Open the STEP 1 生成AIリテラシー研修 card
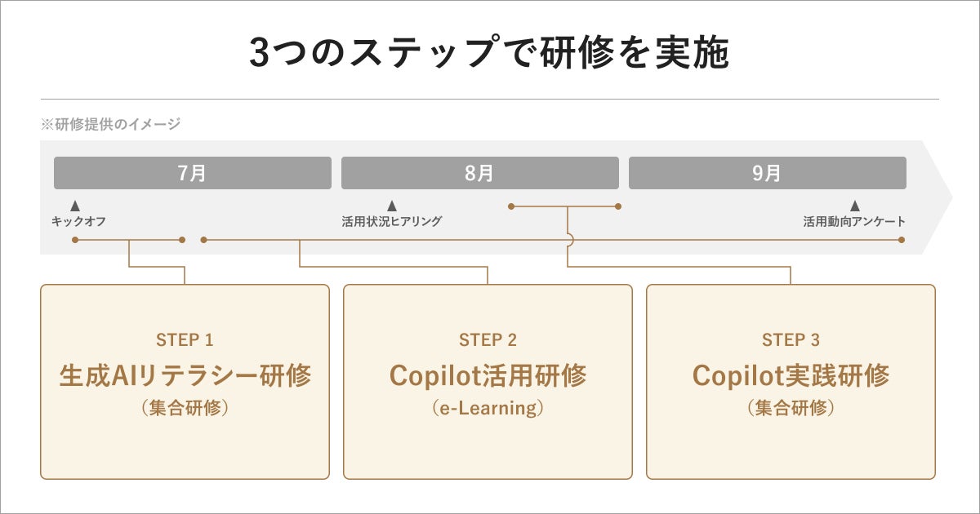Viewport: 980px width, 514px height. coord(185,381)
